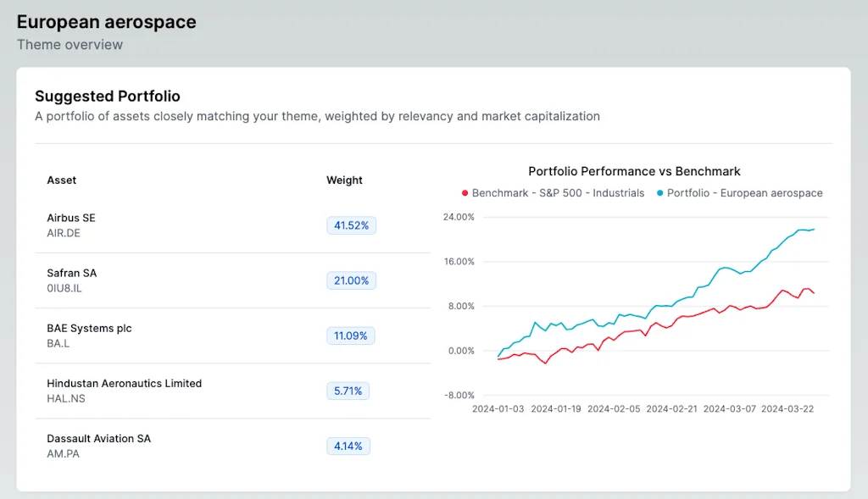The width and height of the screenshot is (868, 499).
Task: Click the Portfolio Performance vs Benchmark chart title
Action: click(x=634, y=171)
